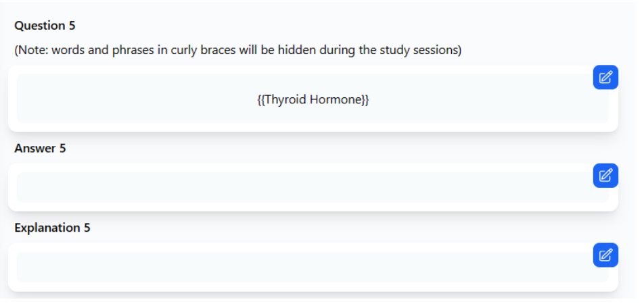The image size is (644, 306).
Task: Select the Explanation 5 edit pencil icon
Action: point(605,255)
